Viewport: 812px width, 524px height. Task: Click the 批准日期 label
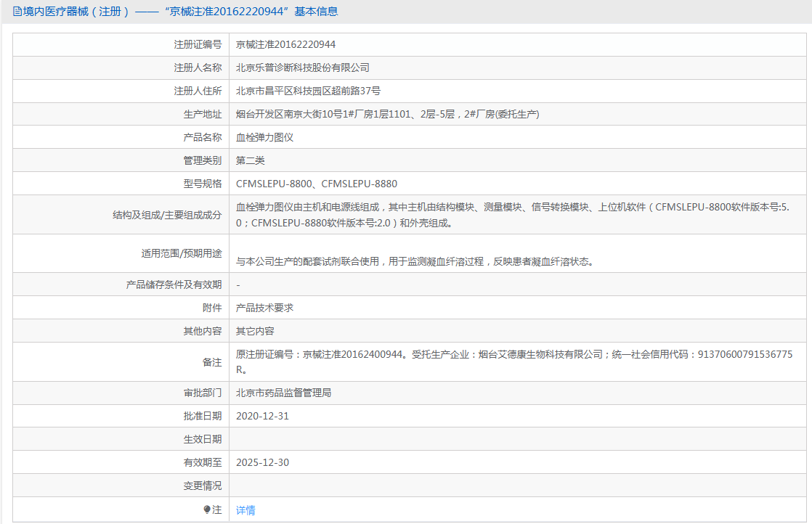pos(203,417)
